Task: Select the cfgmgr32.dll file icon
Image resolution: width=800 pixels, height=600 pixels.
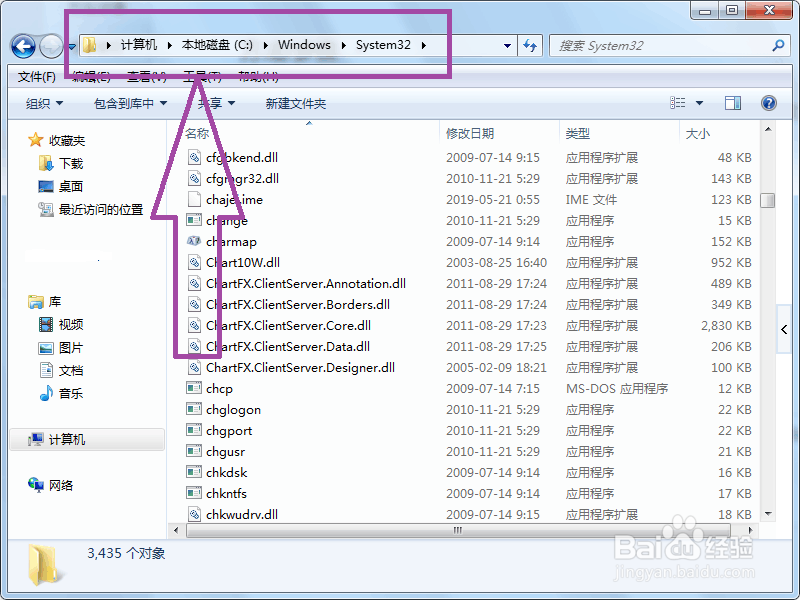Action: tap(194, 178)
